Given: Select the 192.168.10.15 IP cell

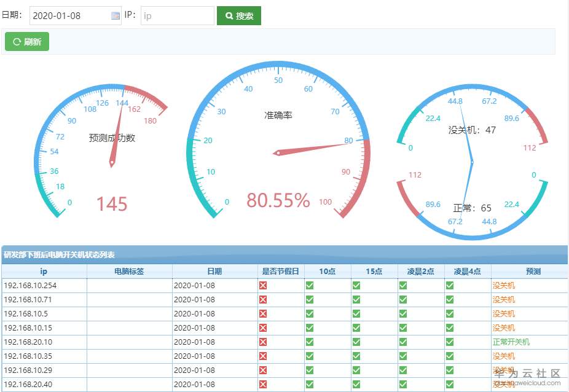Looking at the screenshot, I should (44, 327).
